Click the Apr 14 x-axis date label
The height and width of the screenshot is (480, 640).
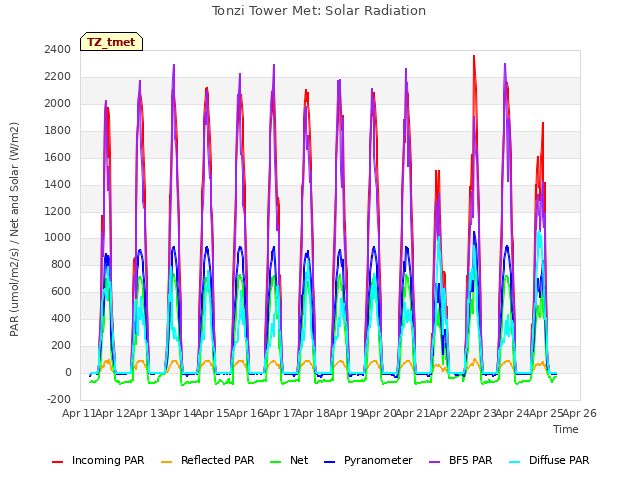point(179,414)
